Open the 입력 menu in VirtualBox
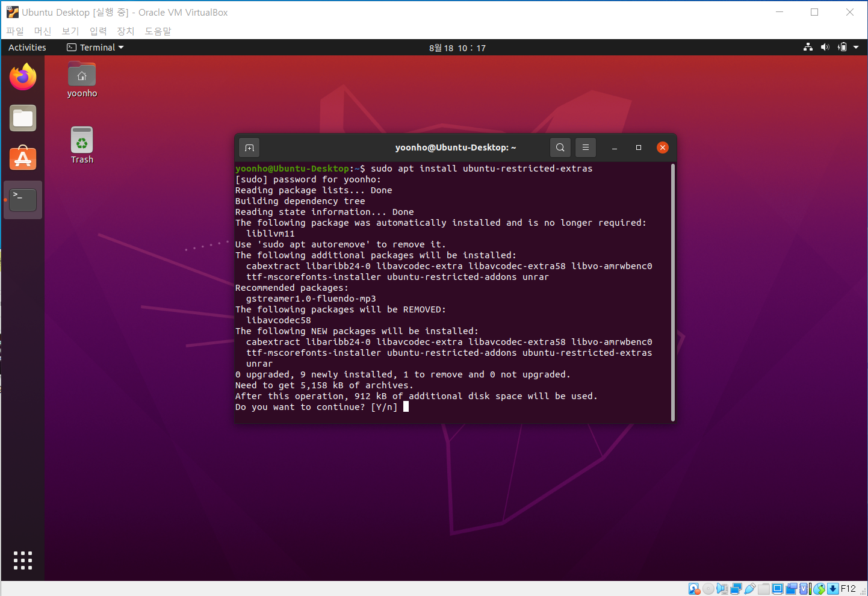The image size is (868, 596). pos(98,31)
